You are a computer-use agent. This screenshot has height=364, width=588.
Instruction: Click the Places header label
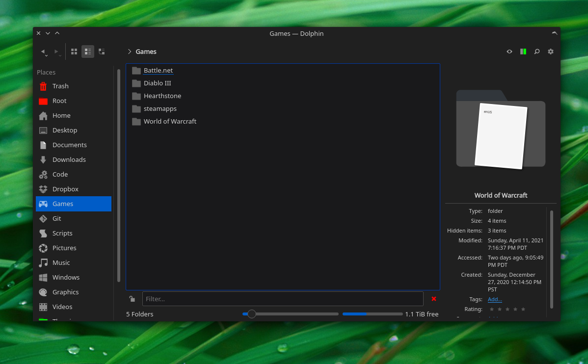(46, 72)
